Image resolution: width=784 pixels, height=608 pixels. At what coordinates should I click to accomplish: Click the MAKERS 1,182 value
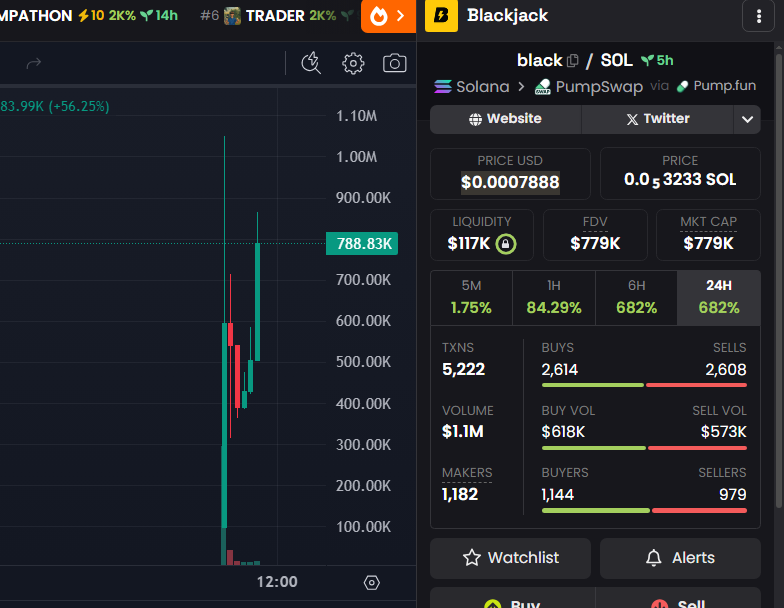pos(460,494)
